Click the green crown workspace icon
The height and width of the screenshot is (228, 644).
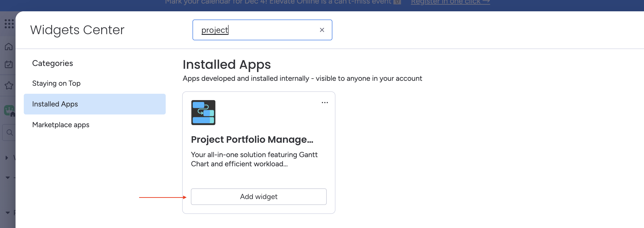[x=9, y=110]
